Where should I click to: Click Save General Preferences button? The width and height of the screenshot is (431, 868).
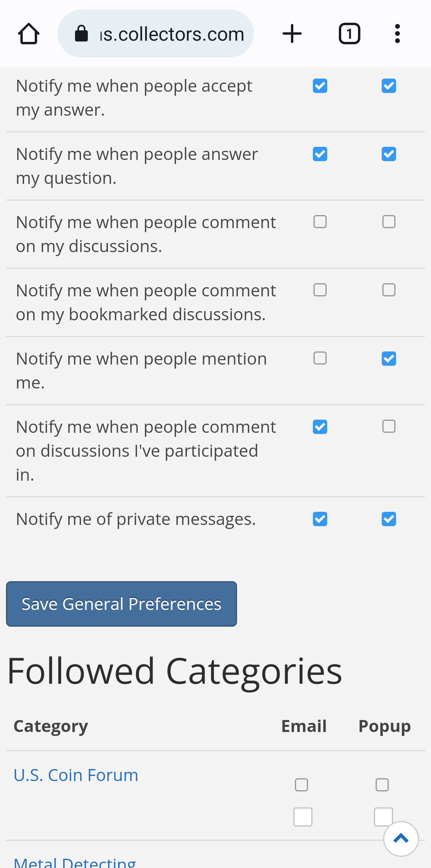[121, 604]
